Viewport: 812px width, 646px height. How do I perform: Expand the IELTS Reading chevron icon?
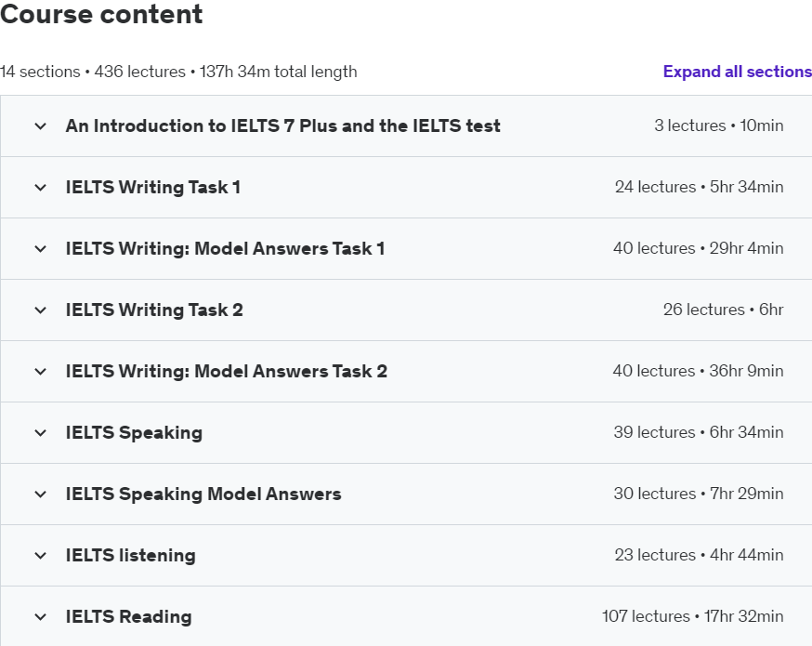click(x=40, y=617)
